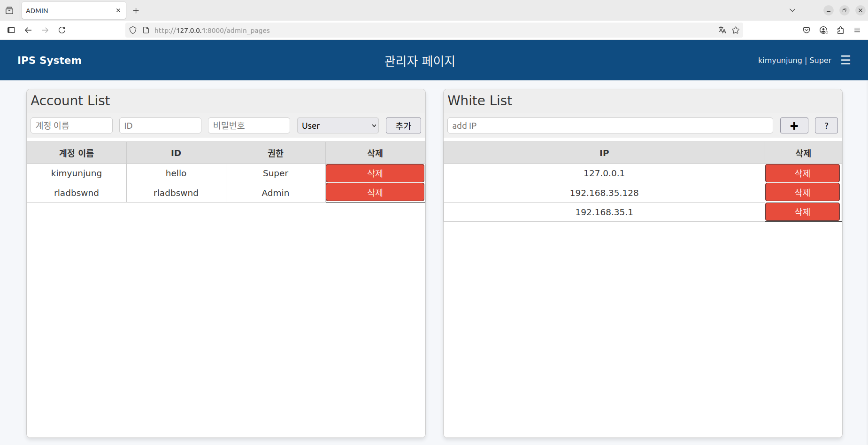Click kimyunjung | Super user label
Screen dimensions: 868x445
click(x=794, y=60)
